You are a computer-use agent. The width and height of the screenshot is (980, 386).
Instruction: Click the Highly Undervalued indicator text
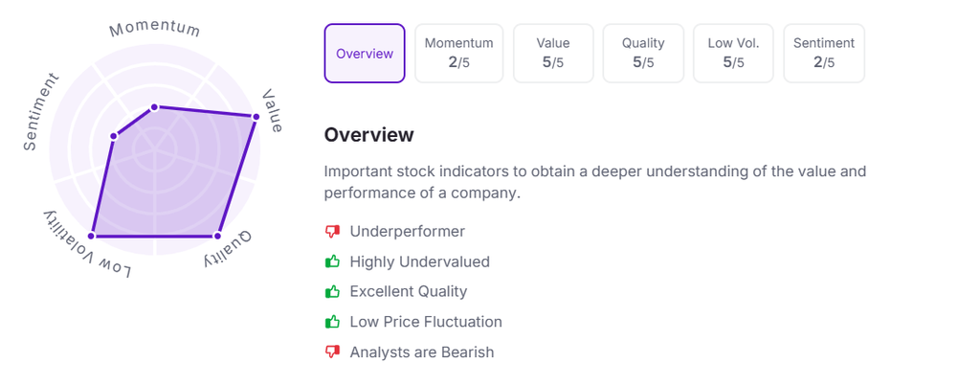pyautogui.click(x=419, y=261)
